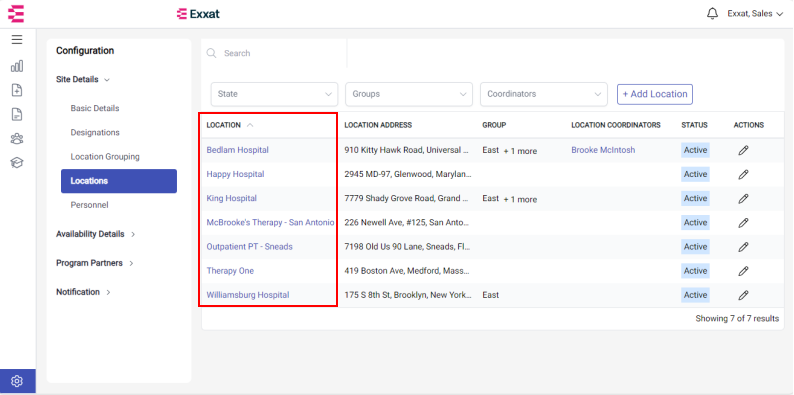The image size is (794, 395).
Task: Click the Location Address column header
Action: (378, 125)
